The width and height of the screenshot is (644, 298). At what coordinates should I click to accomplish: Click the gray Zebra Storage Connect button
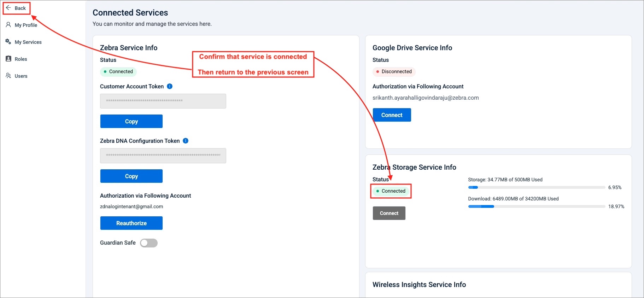[x=389, y=213]
